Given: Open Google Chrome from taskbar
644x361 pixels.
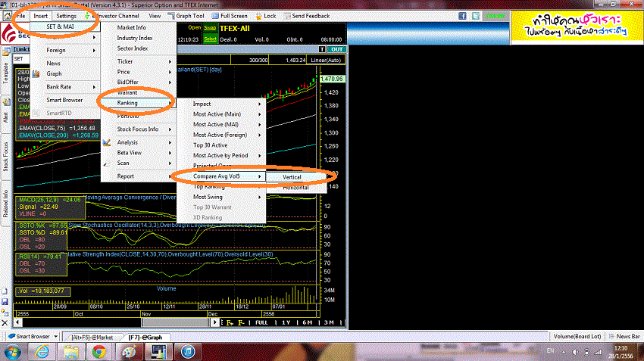Looking at the screenshot, I should tap(99, 352).
